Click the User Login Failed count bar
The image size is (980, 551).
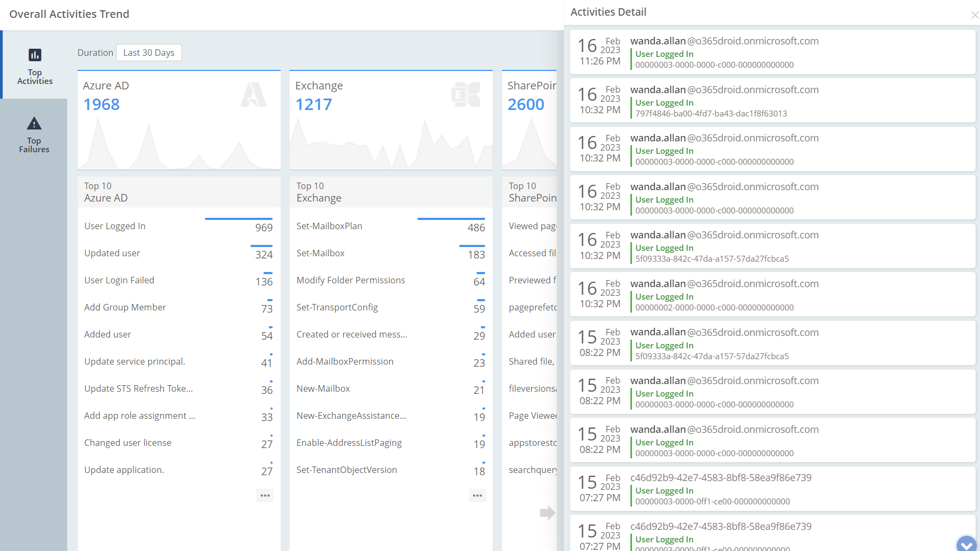[x=268, y=273]
